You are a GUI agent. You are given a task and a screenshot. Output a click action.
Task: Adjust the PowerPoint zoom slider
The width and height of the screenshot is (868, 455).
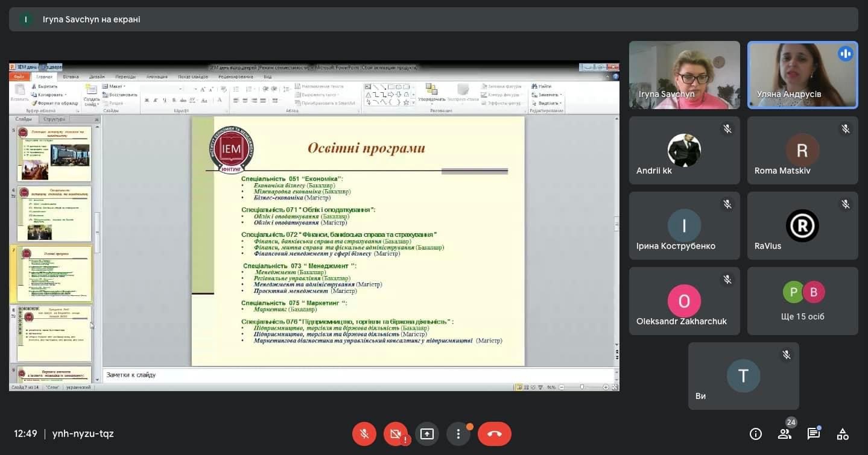(x=581, y=387)
